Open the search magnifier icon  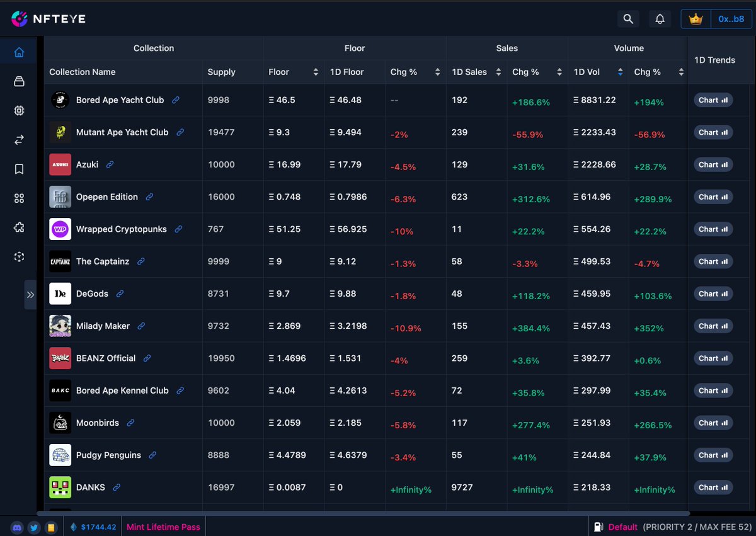pos(628,19)
